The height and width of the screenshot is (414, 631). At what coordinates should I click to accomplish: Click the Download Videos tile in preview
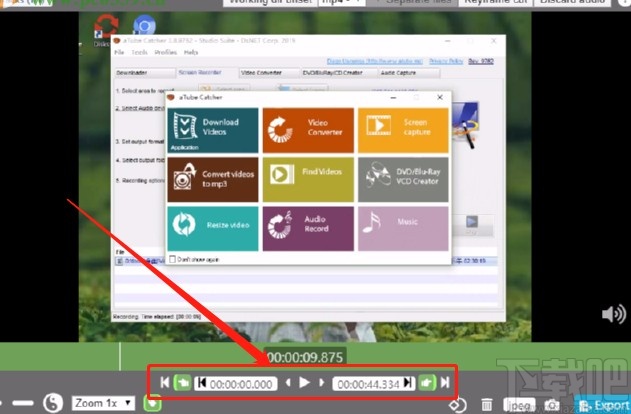(x=213, y=130)
